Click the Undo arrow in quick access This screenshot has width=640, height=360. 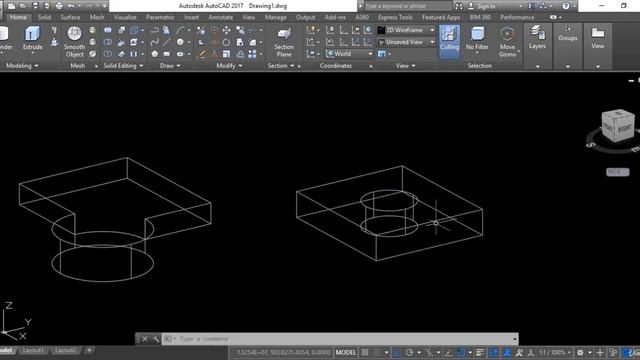[x=71, y=6]
